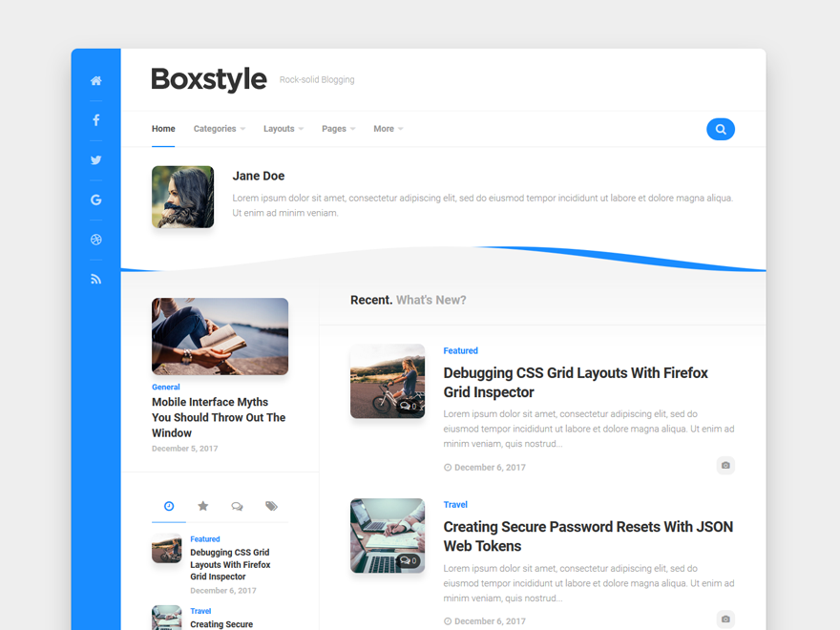Open the comments tab in the widget
The image size is (840, 630).
(x=237, y=506)
